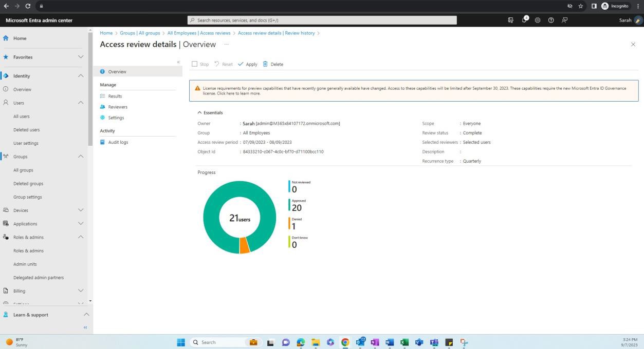Image resolution: width=644 pixels, height=349 pixels.
Task: Open the help question mark icon
Action: coord(550,20)
